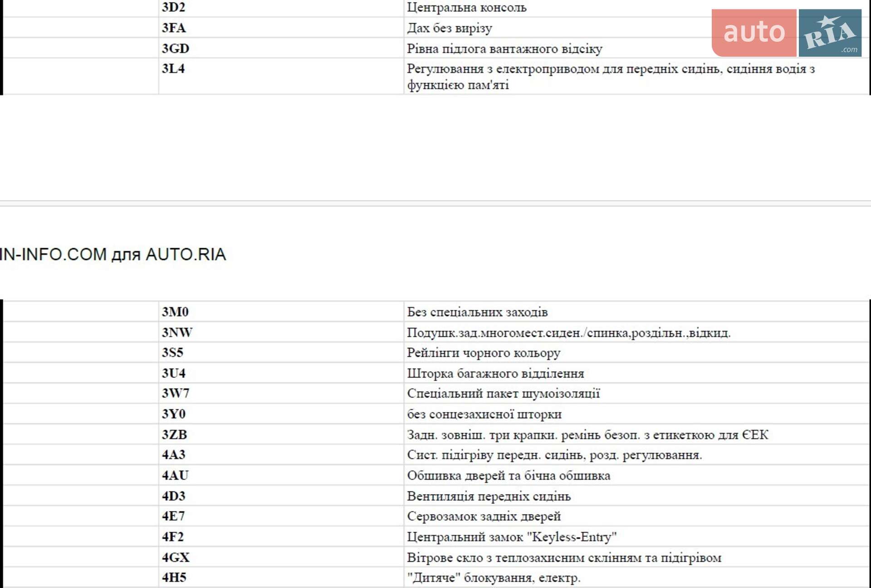Click code 4D3
Screen dimensions: 871x588
pyautogui.click(x=174, y=496)
